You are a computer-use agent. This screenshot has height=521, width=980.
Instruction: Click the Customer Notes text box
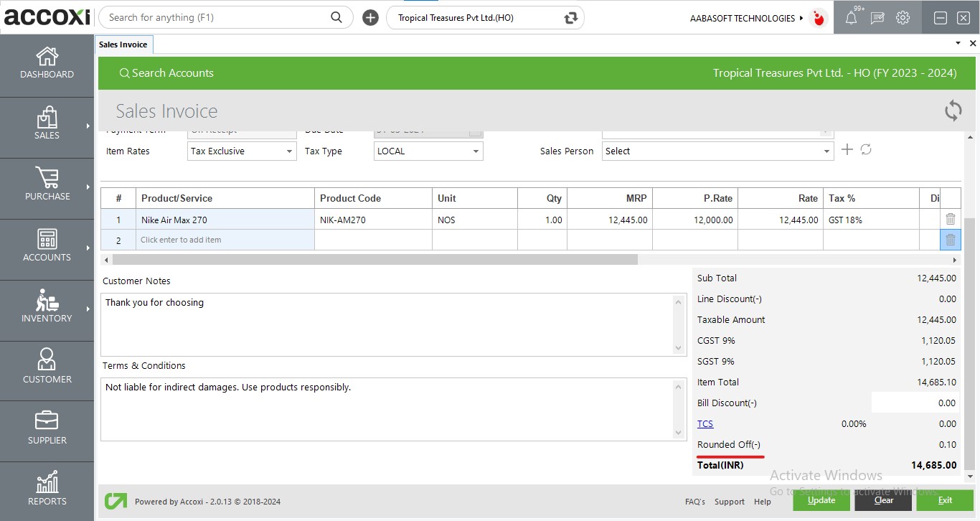[x=387, y=324]
